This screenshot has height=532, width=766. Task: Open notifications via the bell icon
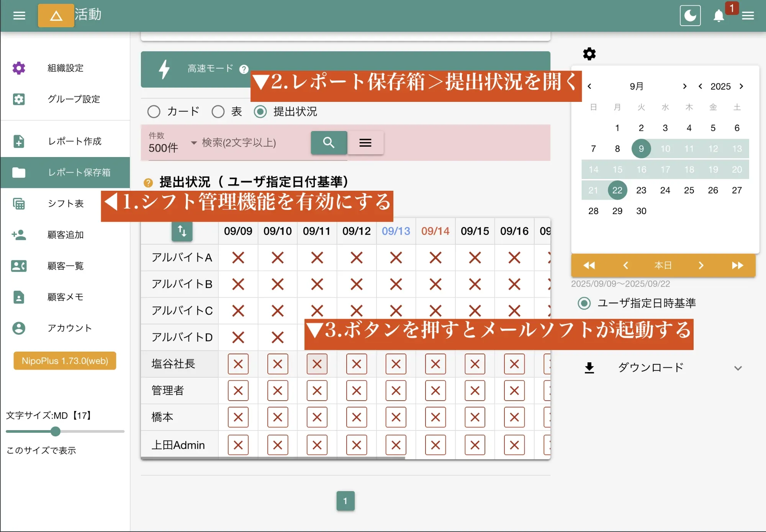click(x=719, y=16)
